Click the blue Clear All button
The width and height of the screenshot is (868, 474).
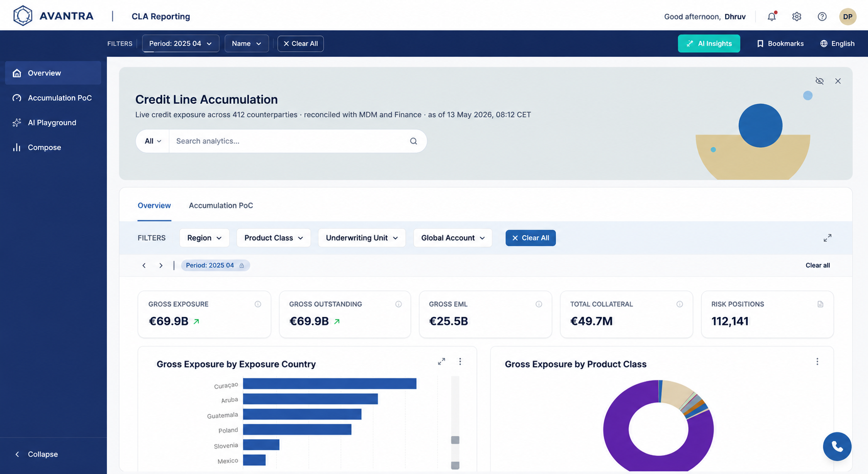[x=530, y=238]
